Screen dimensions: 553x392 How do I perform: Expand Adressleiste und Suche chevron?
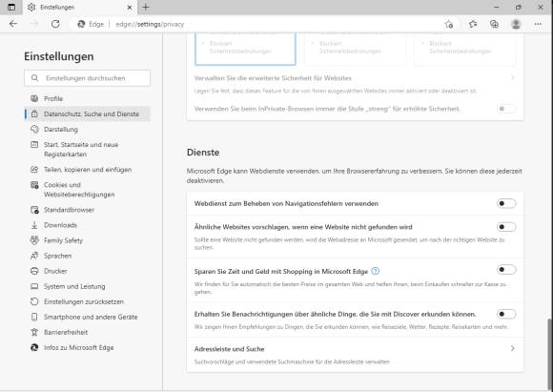(512, 348)
